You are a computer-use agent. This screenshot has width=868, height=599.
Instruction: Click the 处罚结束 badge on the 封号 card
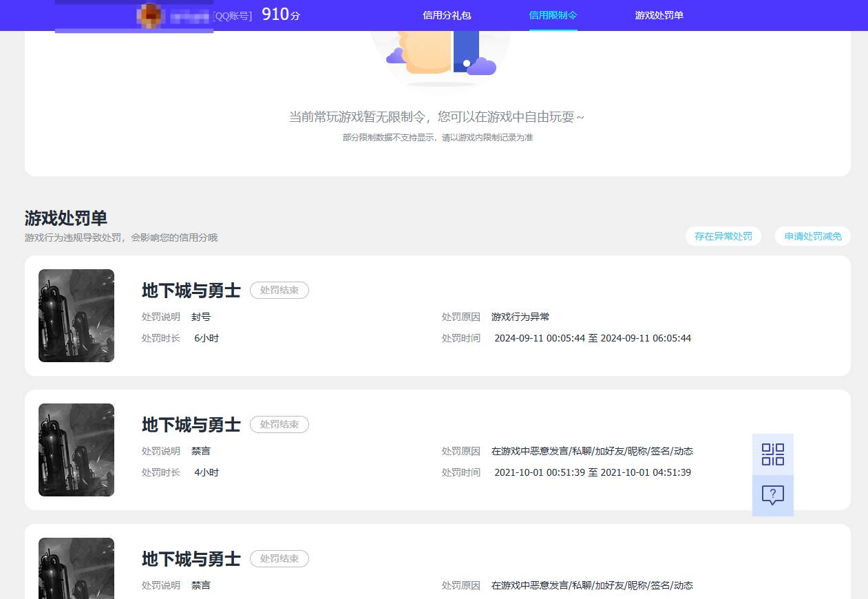[x=279, y=290]
